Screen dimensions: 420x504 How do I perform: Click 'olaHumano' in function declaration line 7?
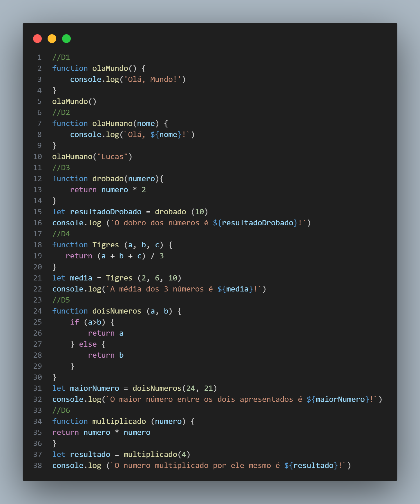point(113,123)
